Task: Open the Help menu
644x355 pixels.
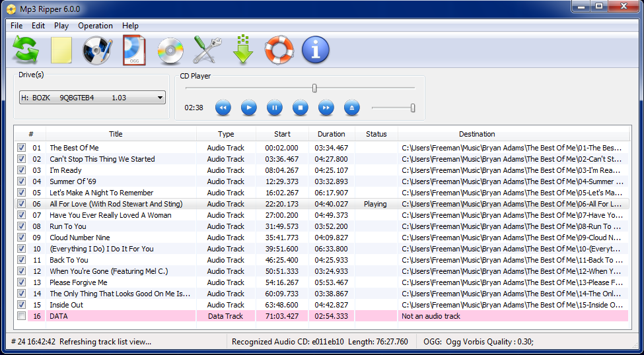Action: [x=130, y=26]
